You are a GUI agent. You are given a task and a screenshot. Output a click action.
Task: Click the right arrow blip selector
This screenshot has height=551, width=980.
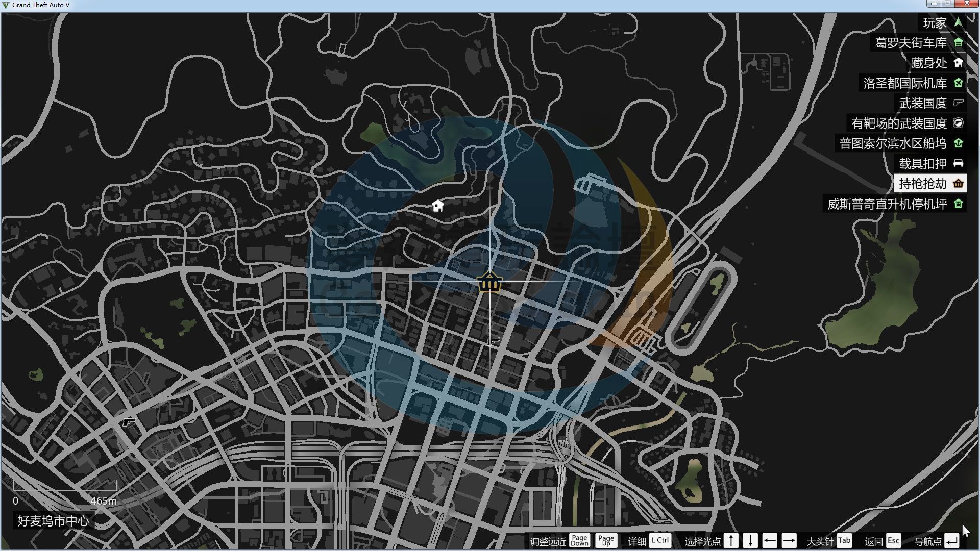point(789,540)
